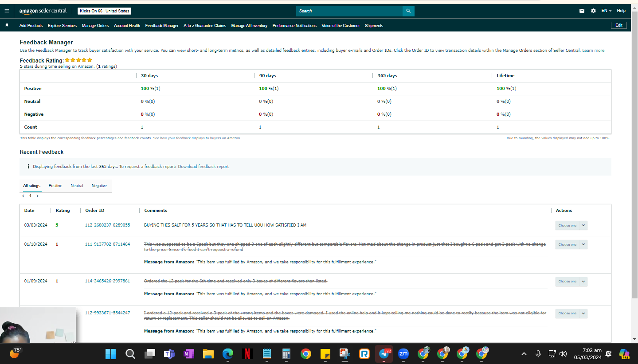Go to Manage All Inventory

coord(249,26)
